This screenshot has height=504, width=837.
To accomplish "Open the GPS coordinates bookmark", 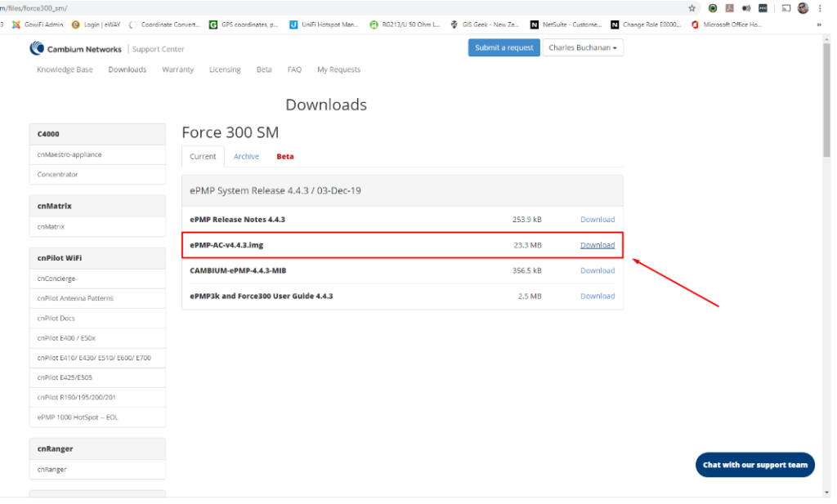I will (244, 25).
